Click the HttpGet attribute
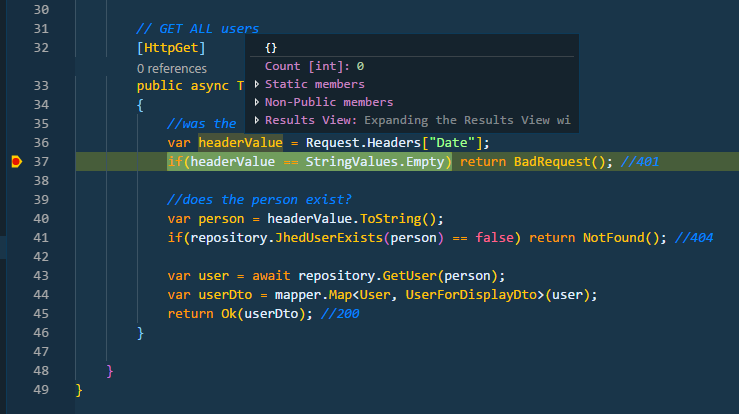Screen dimensions: 739x414 click(x=171, y=48)
